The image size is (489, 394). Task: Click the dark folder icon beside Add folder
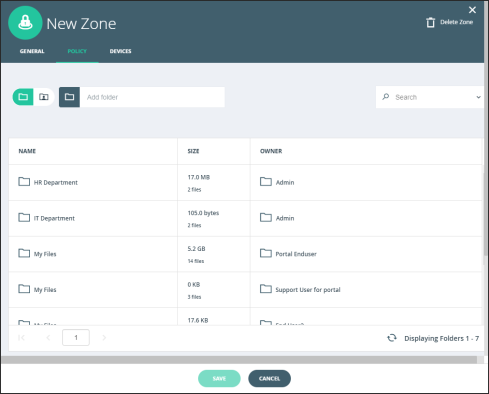click(69, 97)
